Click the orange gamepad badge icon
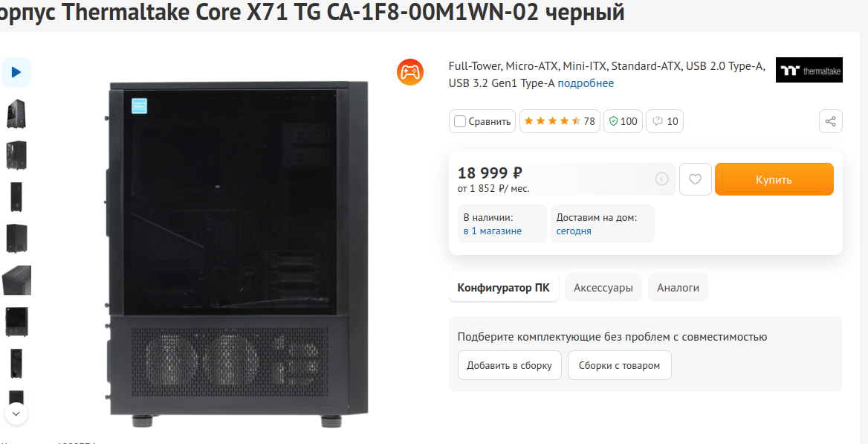The image size is (868, 444). pyautogui.click(x=409, y=72)
